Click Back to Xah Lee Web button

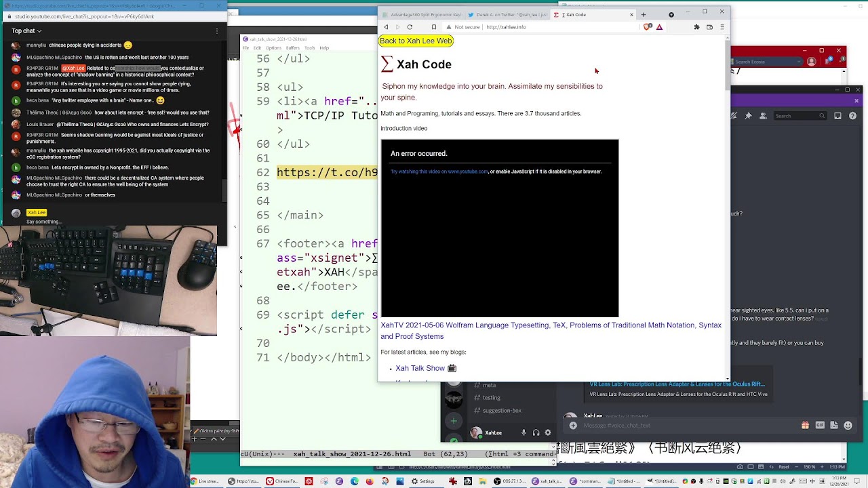(x=416, y=41)
